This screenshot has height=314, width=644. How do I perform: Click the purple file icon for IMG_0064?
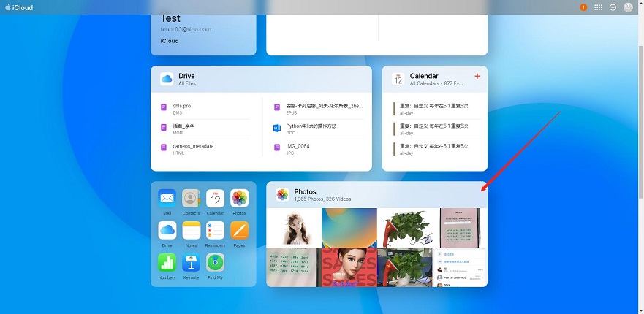pyautogui.click(x=277, y=148)
